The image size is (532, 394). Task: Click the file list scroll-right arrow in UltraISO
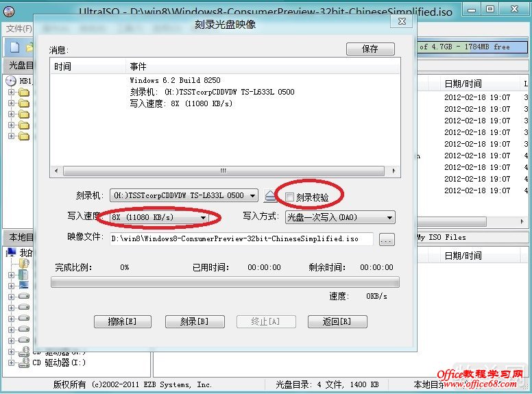point(522,222)
